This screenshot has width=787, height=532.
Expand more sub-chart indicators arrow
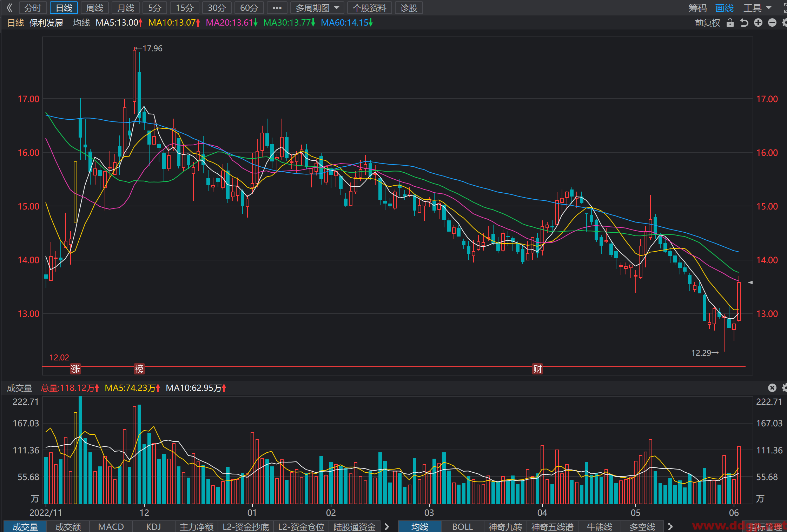(x=387, y=526)
